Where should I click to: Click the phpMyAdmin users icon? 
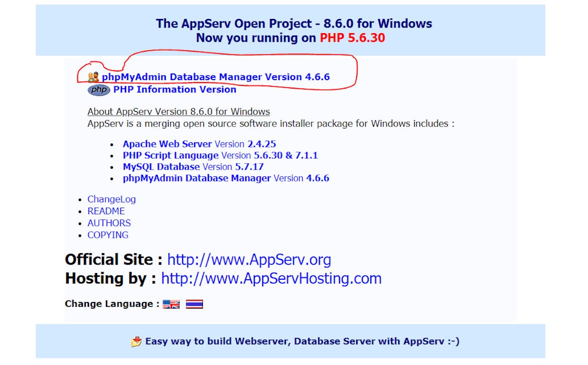click(x=93, y=77)
